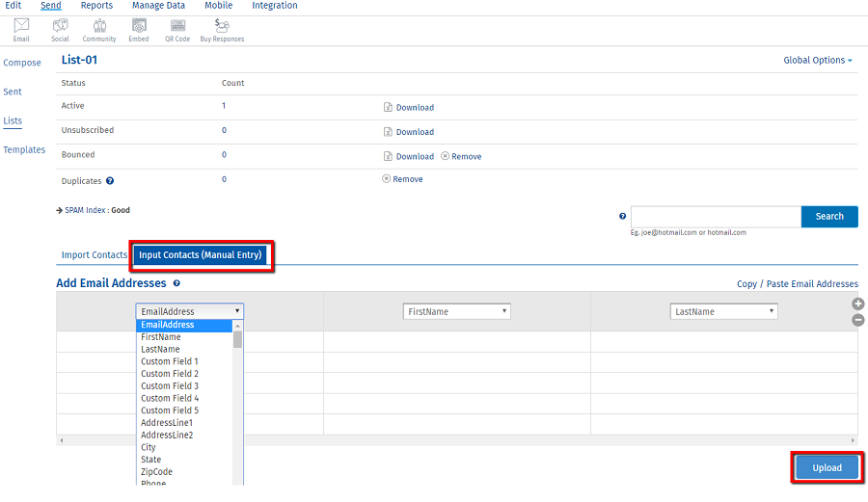Add a column with the plus icon
868x502 pixels.
click(x=858, y=304)
